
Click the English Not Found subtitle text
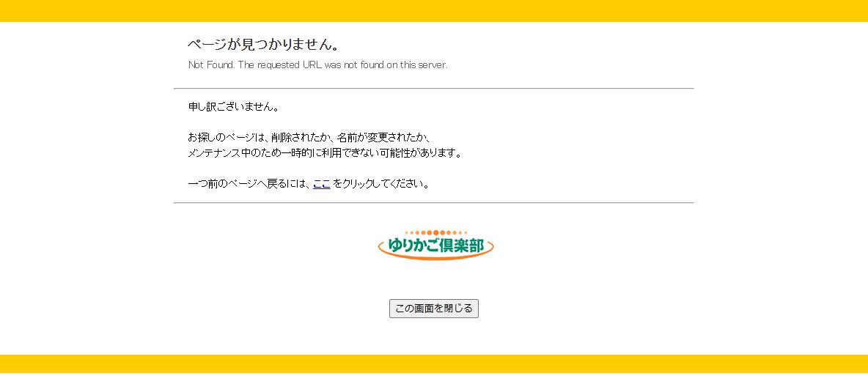click(x=317, y=64)
